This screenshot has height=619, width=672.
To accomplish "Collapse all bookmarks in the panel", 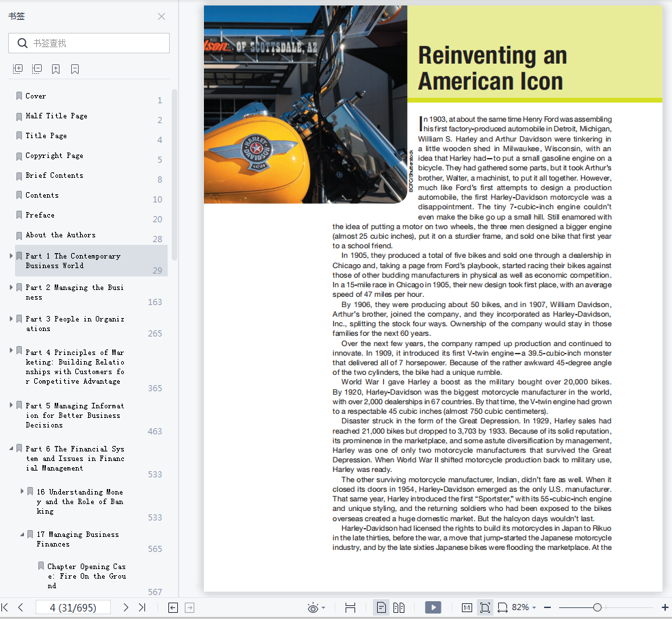I will click(37, 69).
